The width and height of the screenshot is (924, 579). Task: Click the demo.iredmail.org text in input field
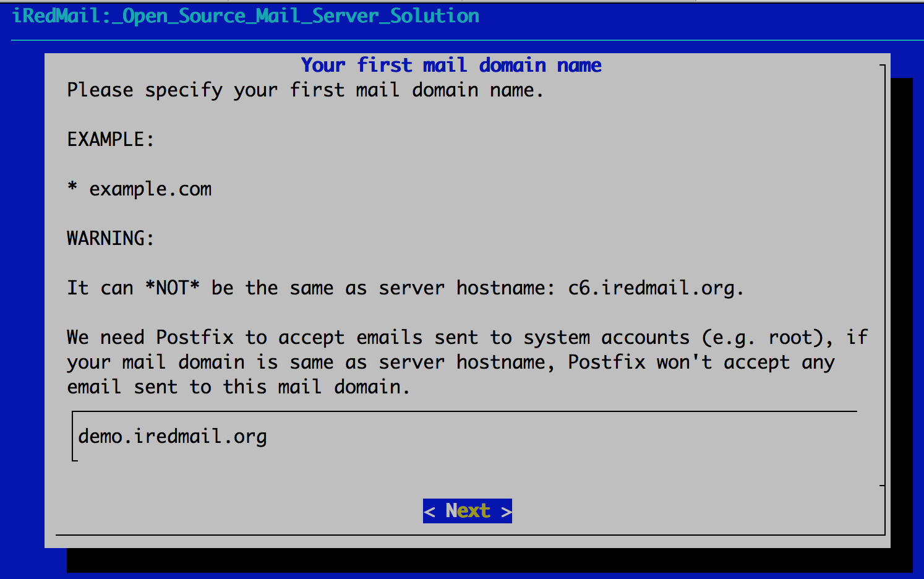[x=173, y=437]
